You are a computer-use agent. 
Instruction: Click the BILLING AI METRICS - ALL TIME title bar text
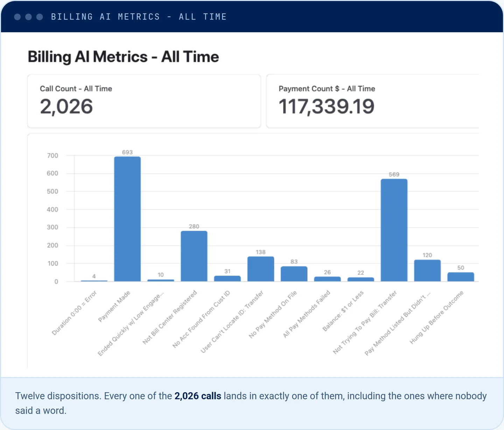[139, 17]
